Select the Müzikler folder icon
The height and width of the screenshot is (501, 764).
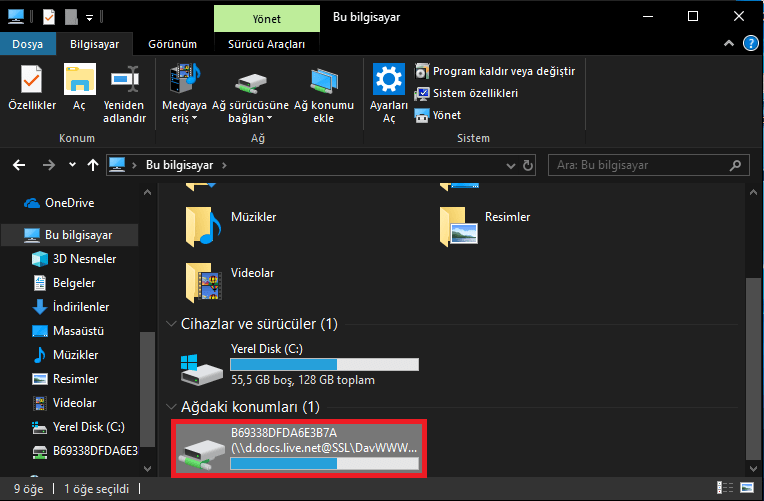point(203,226)
